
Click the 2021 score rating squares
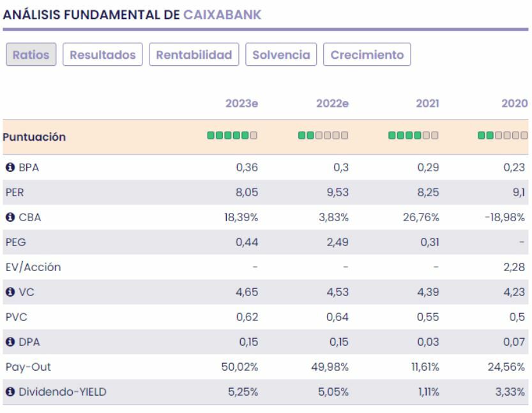pyautogui.click(x=413, y=136)
